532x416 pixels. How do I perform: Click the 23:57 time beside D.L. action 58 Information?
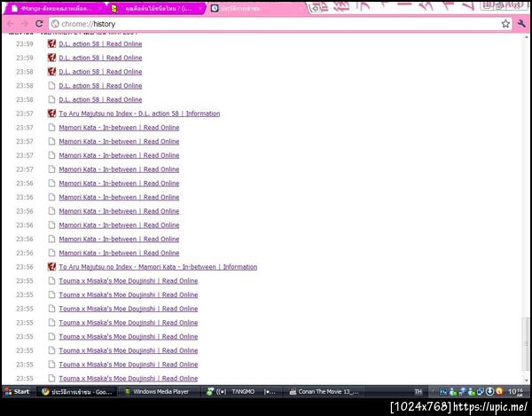coord(25,114)
